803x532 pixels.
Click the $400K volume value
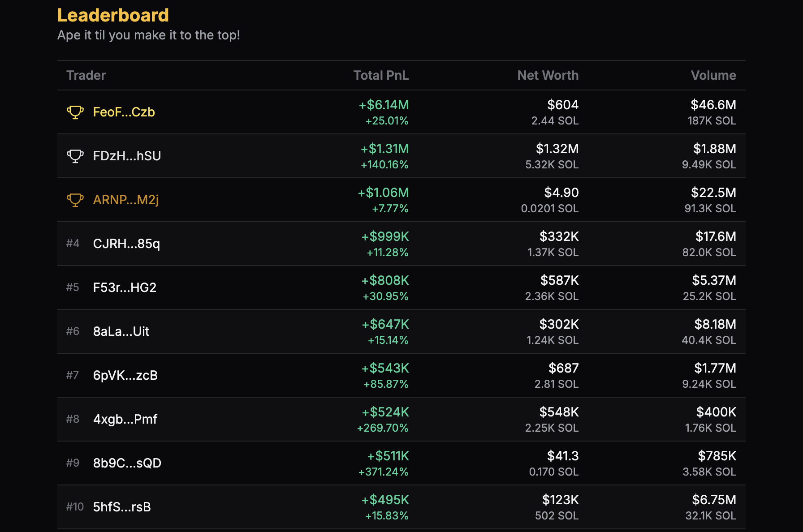(716, 412)
